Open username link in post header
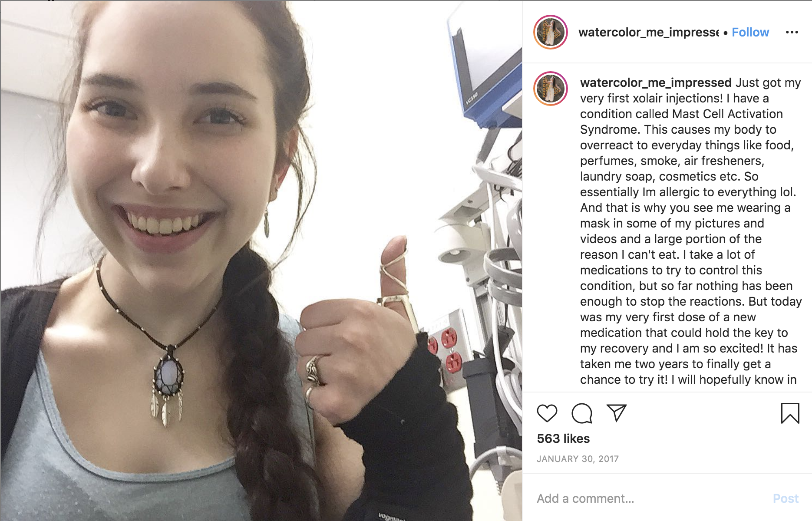Screen dimensions: 812x521 tap(649, 32)
